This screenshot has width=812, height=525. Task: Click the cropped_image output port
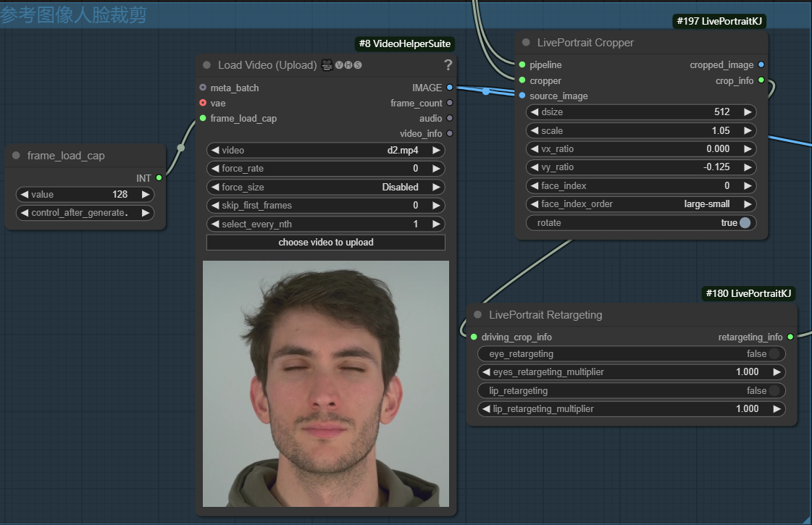[761, 65]
